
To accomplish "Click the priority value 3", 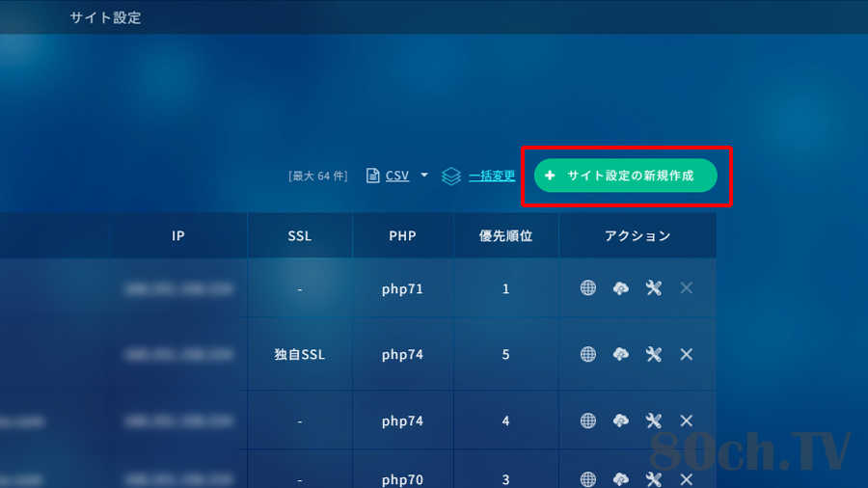I will point(506,479).
